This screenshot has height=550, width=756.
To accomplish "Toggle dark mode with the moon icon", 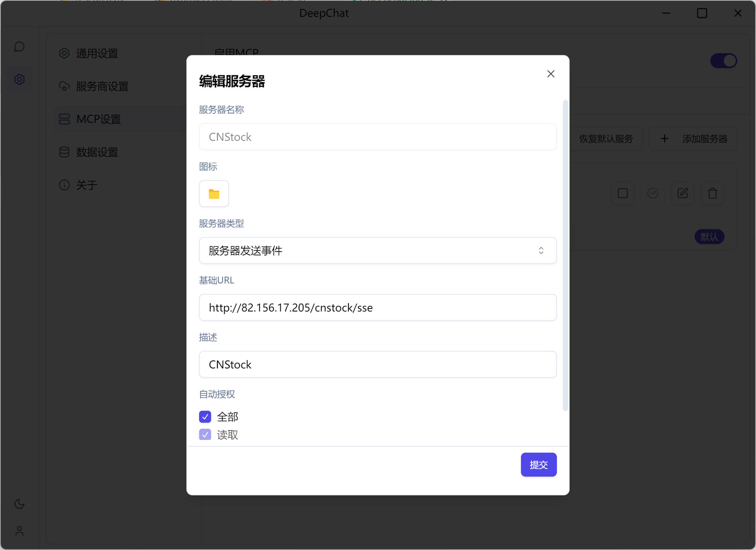I will (x=19, y=504).
